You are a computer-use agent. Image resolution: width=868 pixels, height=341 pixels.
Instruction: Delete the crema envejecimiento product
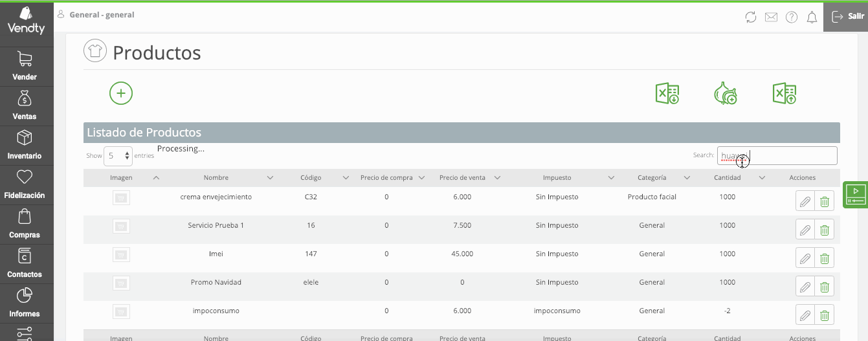pos(824,201)
